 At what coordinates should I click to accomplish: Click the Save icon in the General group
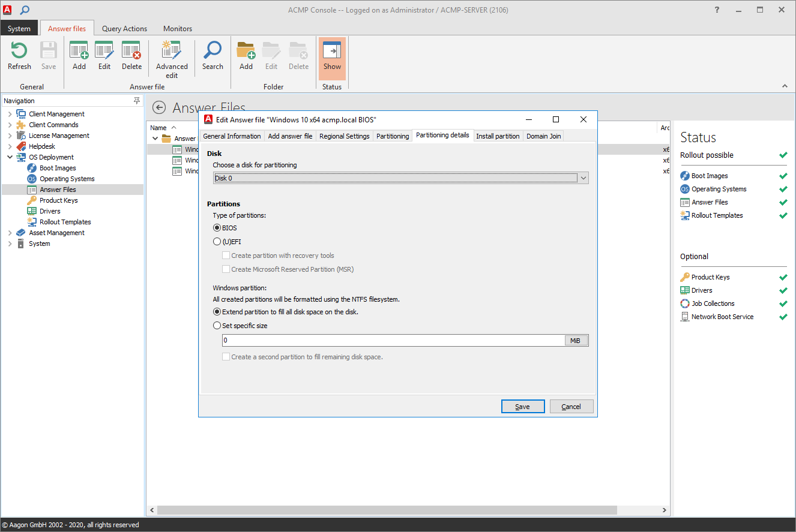point(49,51)
